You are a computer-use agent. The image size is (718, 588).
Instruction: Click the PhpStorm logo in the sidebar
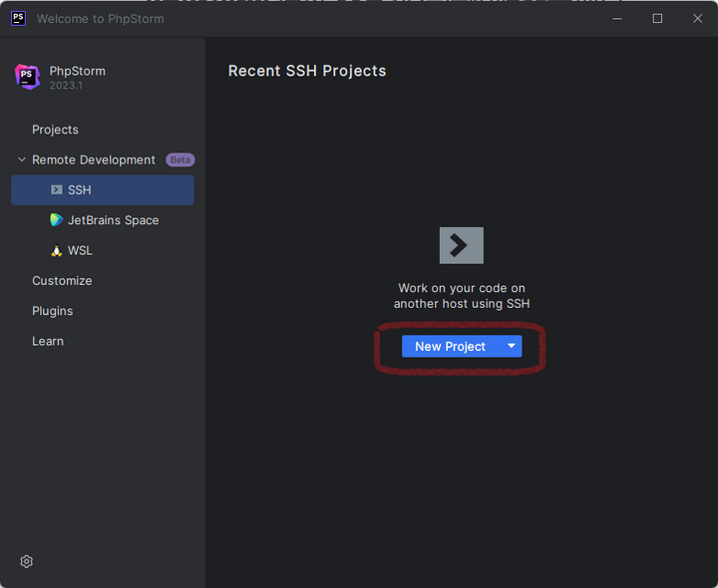(27, 77)
